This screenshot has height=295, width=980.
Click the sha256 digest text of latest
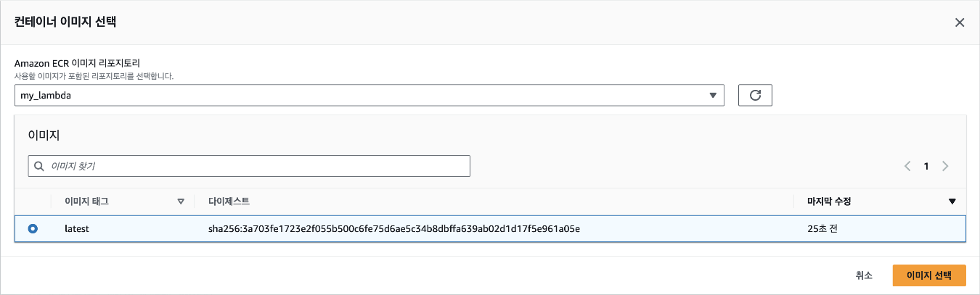click(394, 228)
